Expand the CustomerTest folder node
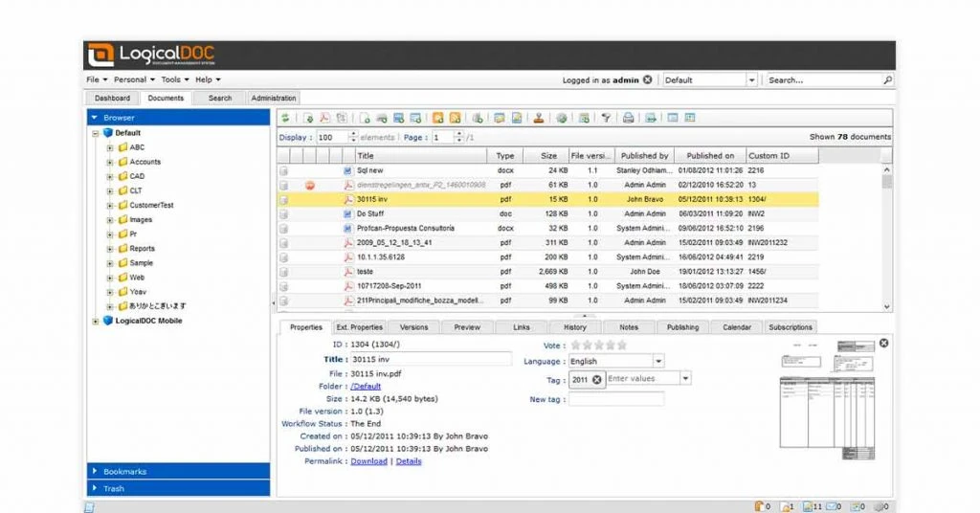Viewport: 980px width, 513px height. [110, 206]
